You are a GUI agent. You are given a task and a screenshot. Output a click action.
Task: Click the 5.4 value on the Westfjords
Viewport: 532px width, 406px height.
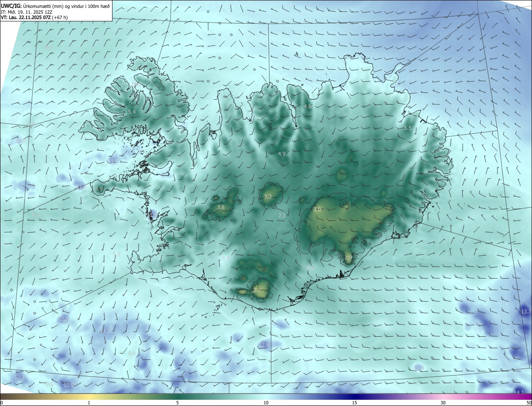pos(132,112)
